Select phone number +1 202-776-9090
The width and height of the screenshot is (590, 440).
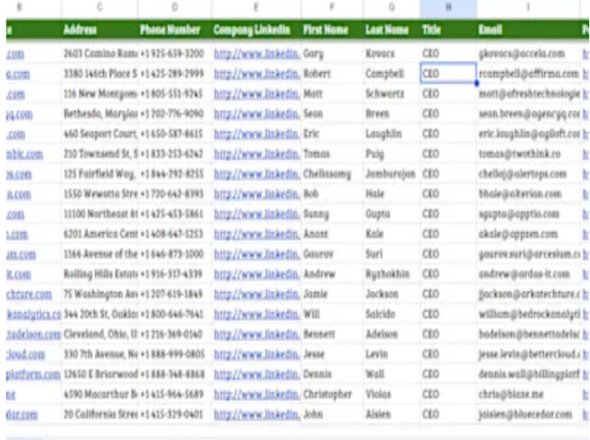click(x=172, y=114)
